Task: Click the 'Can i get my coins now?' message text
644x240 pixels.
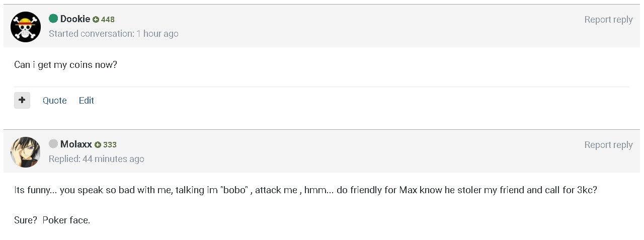Action: pyautogui.click(x=66, y=65)
